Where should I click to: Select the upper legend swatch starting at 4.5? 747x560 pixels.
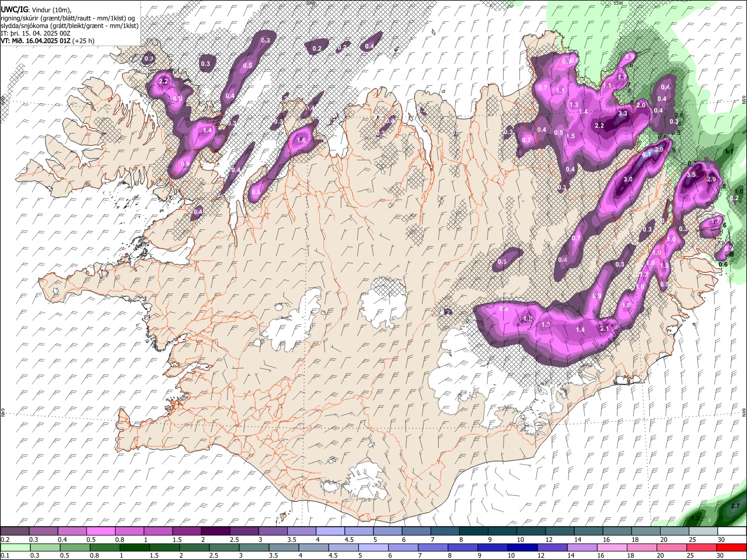click(358, 531)
